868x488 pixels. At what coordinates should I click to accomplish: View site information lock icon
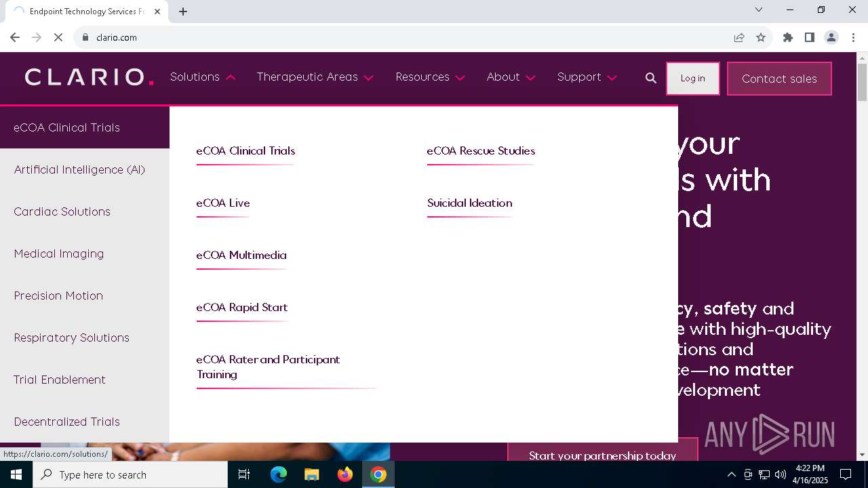coord(85,37)
